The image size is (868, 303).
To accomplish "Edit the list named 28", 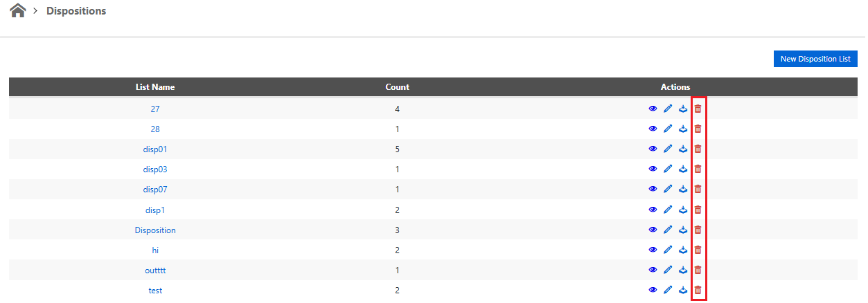I will click(x=668, y=129).
